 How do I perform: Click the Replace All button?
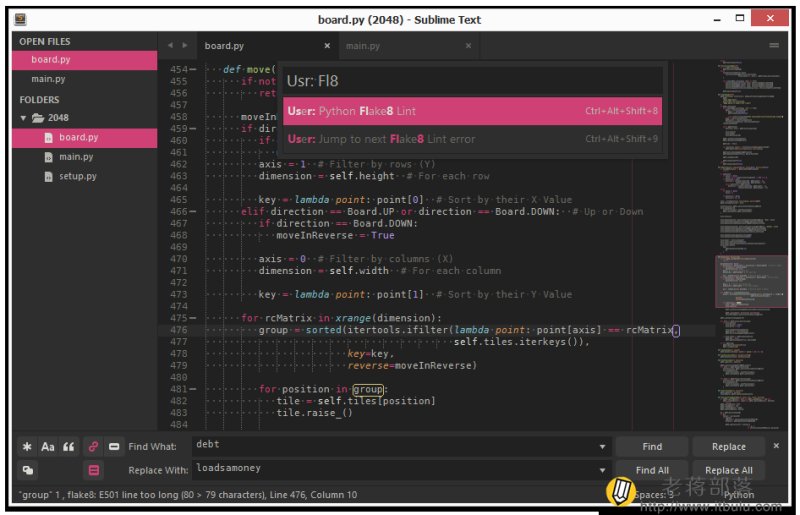click(728, 470)
